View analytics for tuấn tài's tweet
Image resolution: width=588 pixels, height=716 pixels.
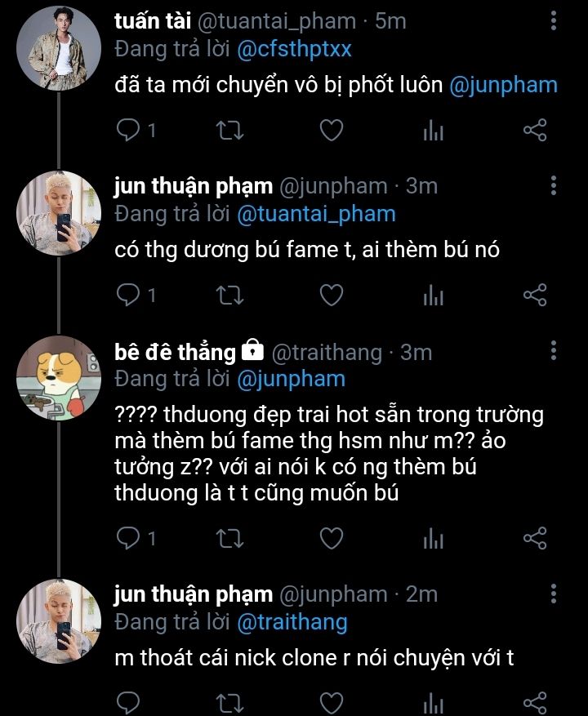(433, 131)
